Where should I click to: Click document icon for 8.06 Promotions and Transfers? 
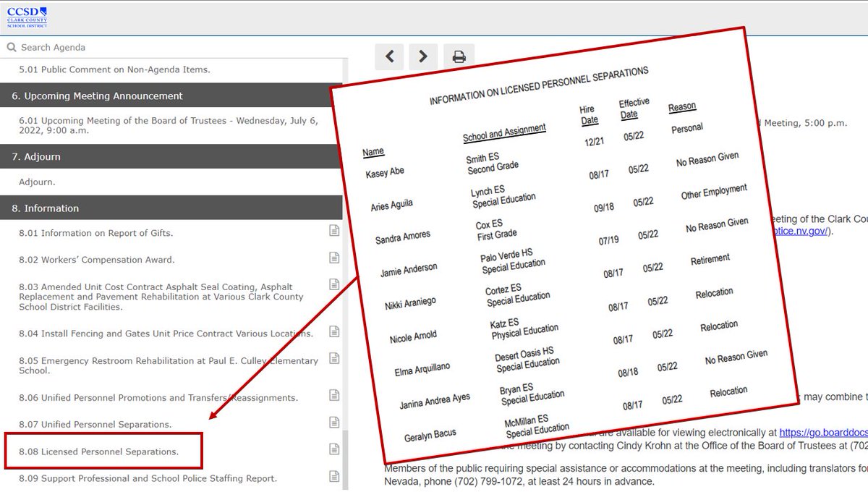334,395
